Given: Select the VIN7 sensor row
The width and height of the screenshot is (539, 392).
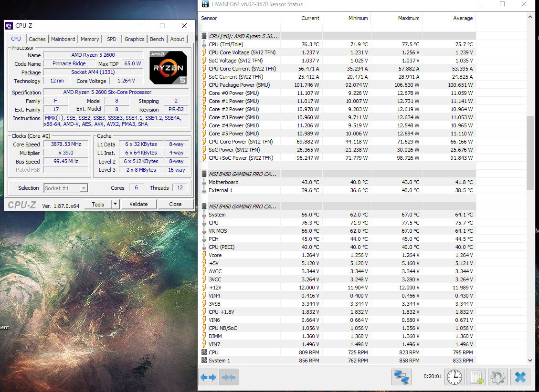Looking at the screenshot, I should coord(337,344).
